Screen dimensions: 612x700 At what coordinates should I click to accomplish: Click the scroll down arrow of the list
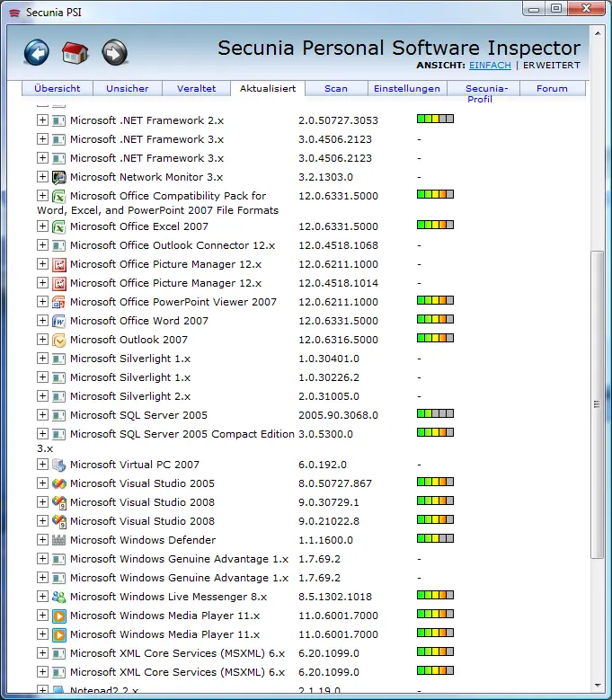click(598, 686)
